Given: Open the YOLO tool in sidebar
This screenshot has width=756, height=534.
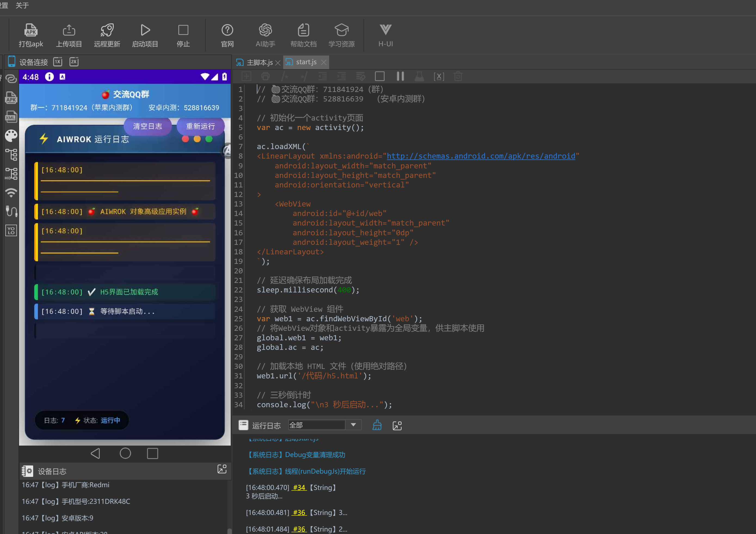Looking at the screenshot, I should (11, 230).
